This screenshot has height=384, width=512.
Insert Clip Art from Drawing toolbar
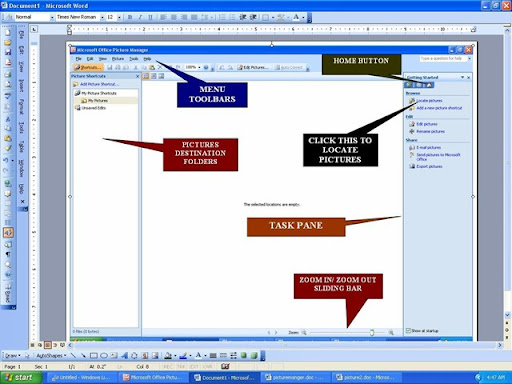click(145, 356)
